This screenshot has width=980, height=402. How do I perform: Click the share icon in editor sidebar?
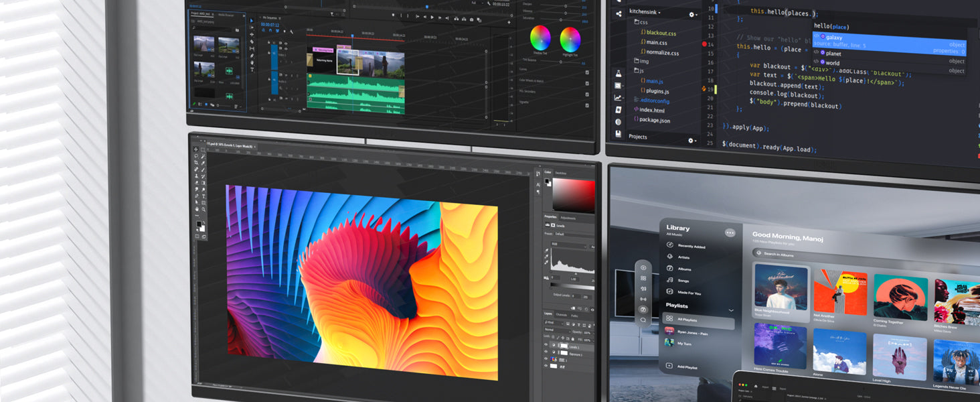(x=618, y=13)
